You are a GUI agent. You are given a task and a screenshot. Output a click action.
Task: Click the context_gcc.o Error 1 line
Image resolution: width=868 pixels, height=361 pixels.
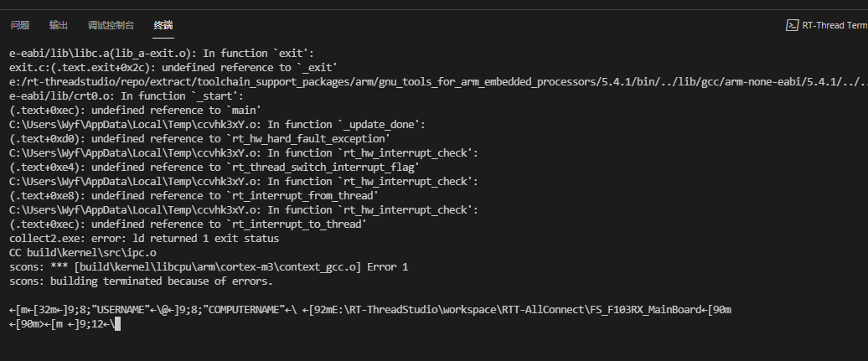point(209,267)
